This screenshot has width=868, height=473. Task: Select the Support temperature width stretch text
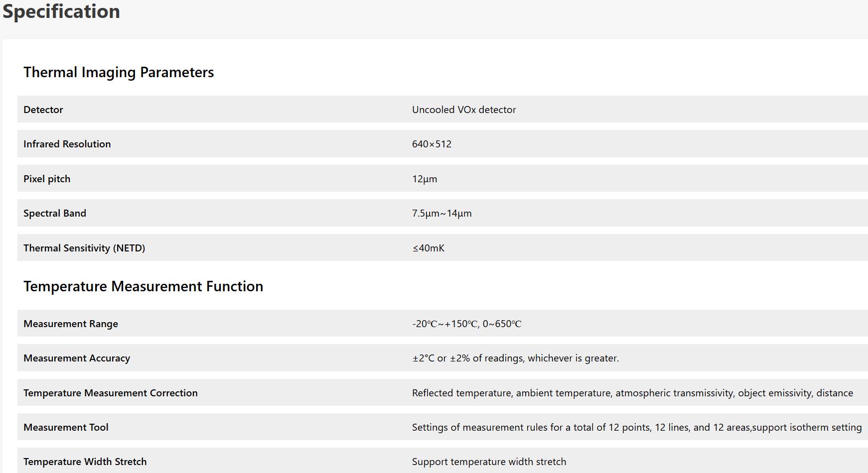pos(489,462)
